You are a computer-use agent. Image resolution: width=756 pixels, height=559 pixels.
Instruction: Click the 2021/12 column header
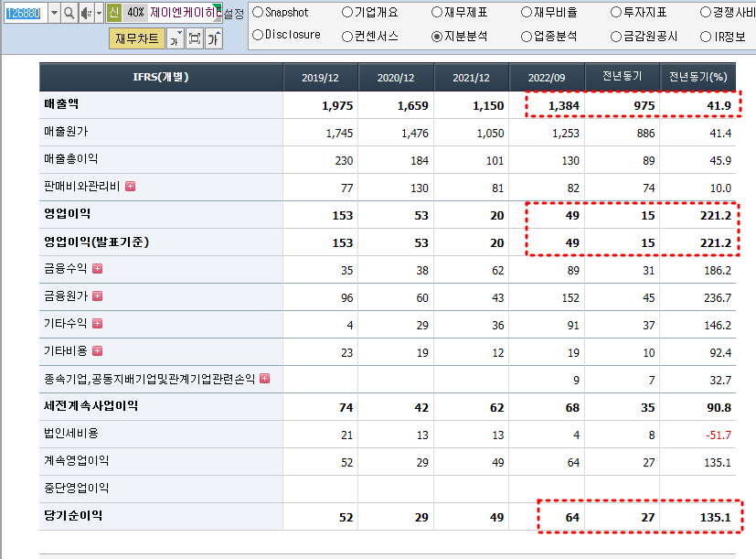pyautogui.click(x=471, y=77)
